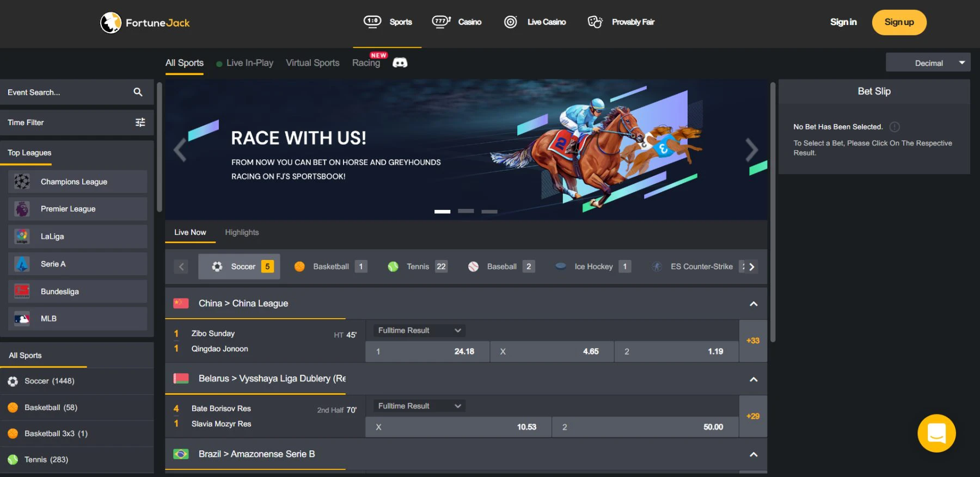Click the icon beside Basketball 3x3 (1)
Viewport: 980px width, 477px height.
pos(13,433)
